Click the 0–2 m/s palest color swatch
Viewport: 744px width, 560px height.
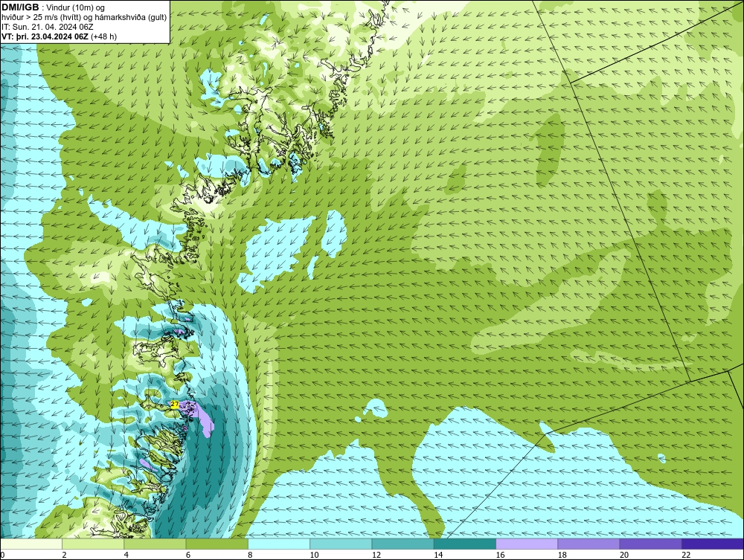click(x=31, y=544)
